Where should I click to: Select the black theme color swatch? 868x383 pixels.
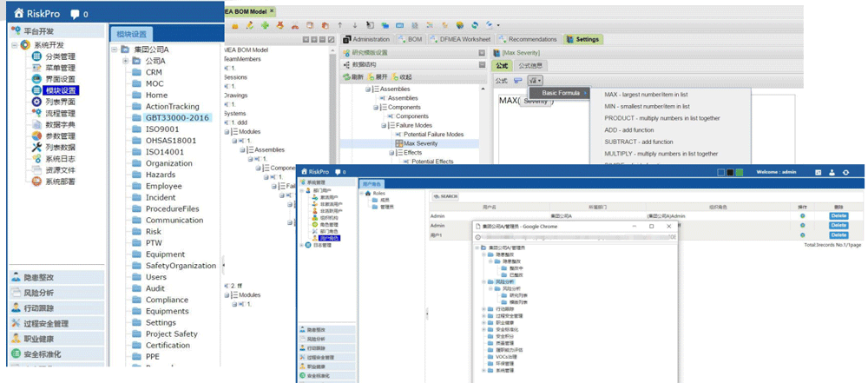coord(730,172)
